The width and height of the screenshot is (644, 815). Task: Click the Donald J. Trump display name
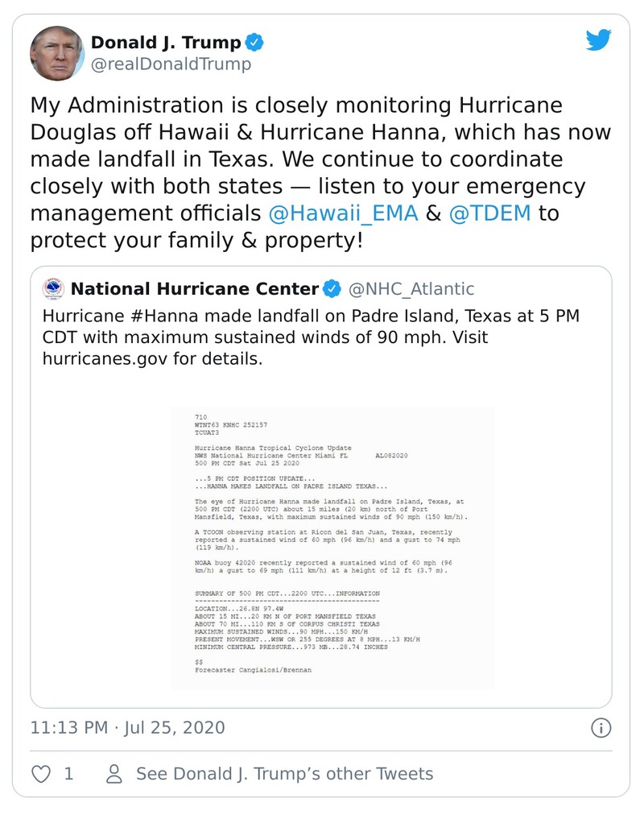[166, 43]
